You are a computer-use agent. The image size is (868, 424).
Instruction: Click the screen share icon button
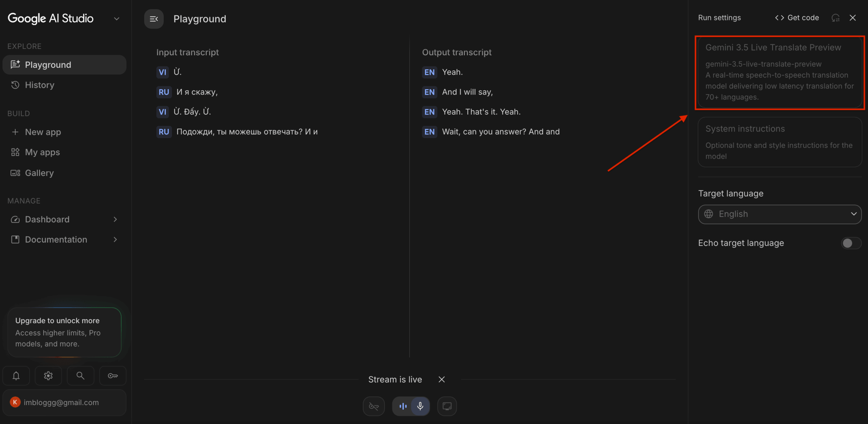click(x=447, y=406)
